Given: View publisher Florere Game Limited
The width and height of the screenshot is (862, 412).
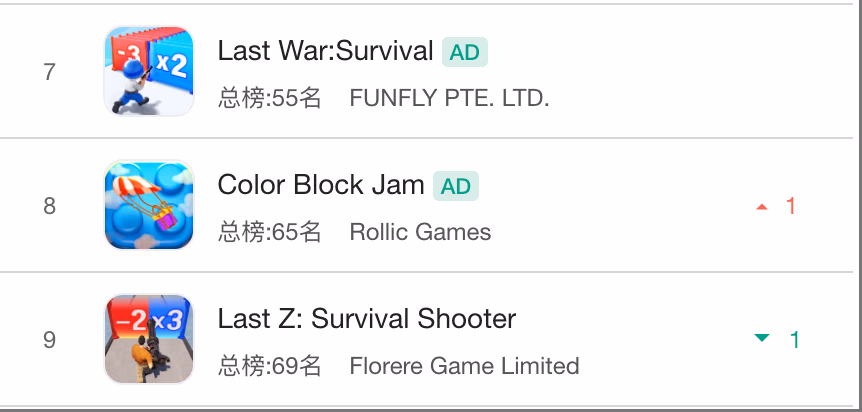Looking at the screenshot, I should (465, 366).
